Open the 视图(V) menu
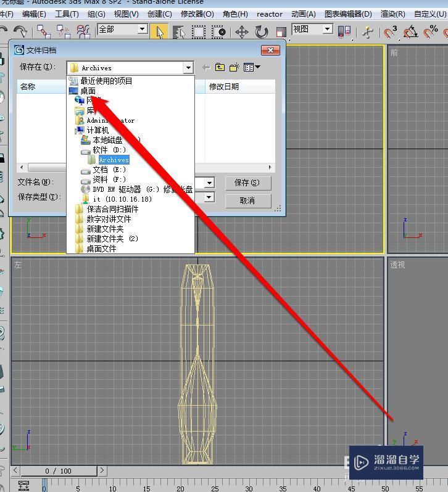 coord(126,14)
